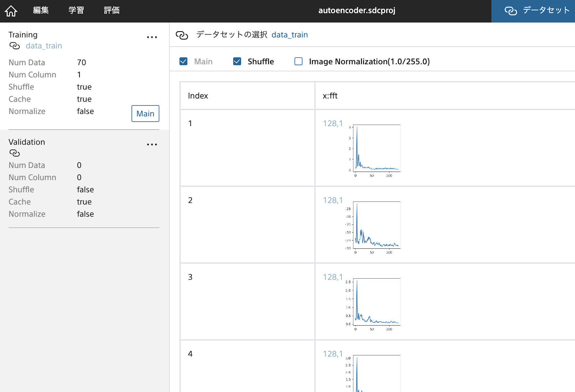Open the データセット tab at top right
575x392 pixels.
533,11
